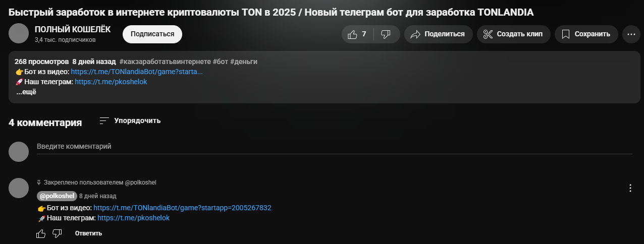Image resolution: width=644 pixels, height=244 pixels.
Task: Subscribe using the Подписаться button
Action: point(152,34)
